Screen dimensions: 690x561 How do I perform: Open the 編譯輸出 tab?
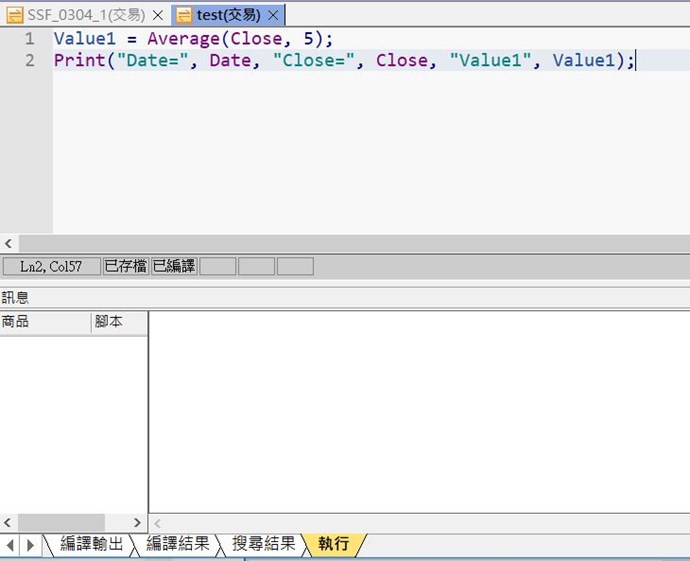click(x=92, y=544)
